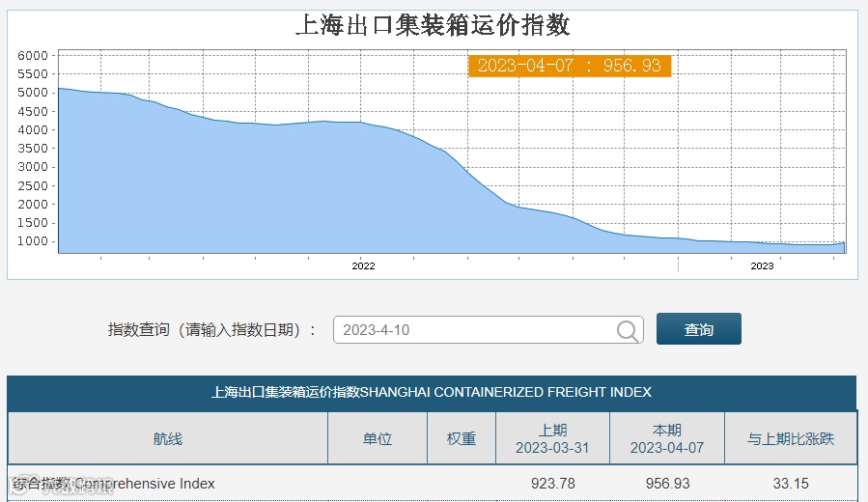The width and height of the screenshot is (868, 502).
Task: Click the Comprehensive Index row label
Action: click(114, 484)
